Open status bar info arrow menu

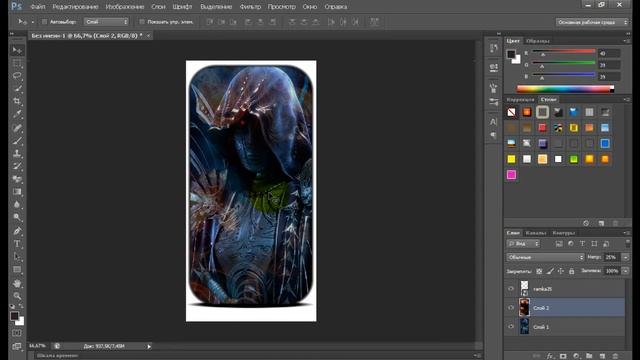point(149,347)
